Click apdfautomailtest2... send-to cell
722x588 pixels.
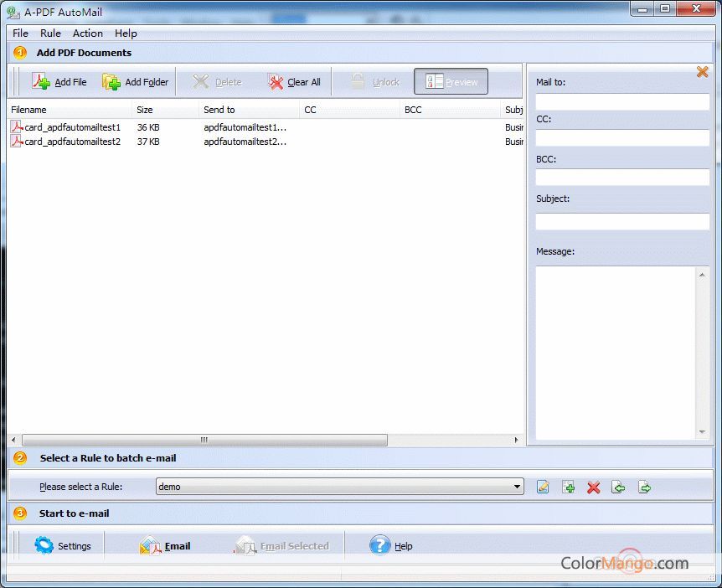pos(245,142)
